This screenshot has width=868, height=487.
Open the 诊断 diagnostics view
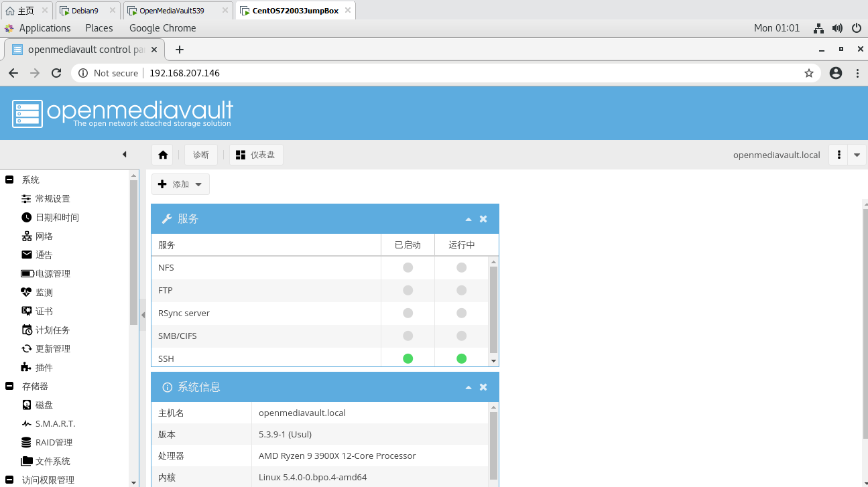click(x=200, y=154)
